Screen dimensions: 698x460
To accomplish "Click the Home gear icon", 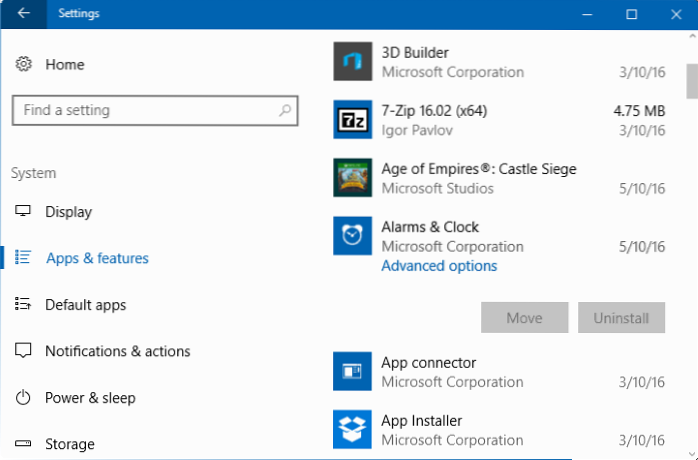I will (x=24, y=64).
